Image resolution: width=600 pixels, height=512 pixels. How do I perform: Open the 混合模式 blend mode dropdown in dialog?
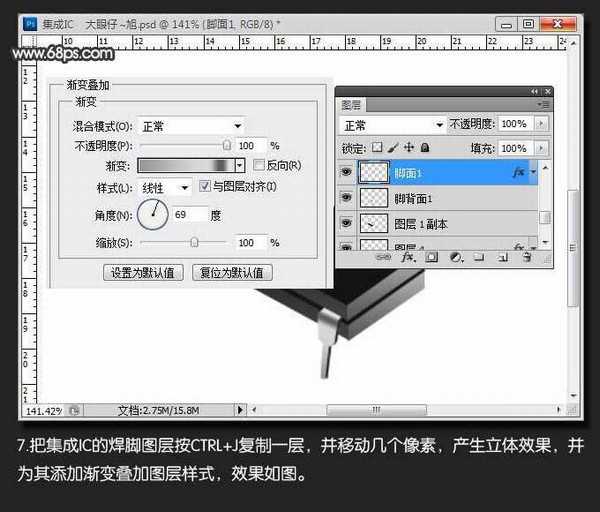191,126
